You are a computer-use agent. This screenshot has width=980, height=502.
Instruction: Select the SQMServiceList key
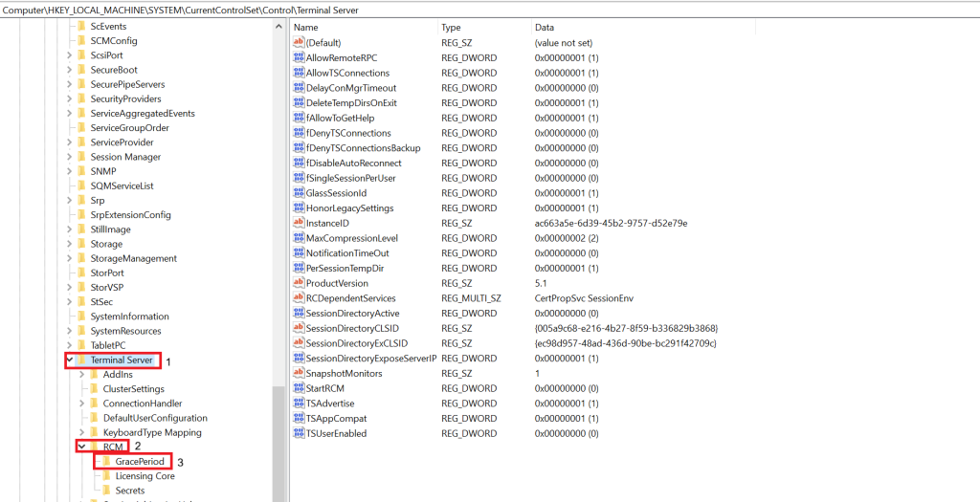122,186
